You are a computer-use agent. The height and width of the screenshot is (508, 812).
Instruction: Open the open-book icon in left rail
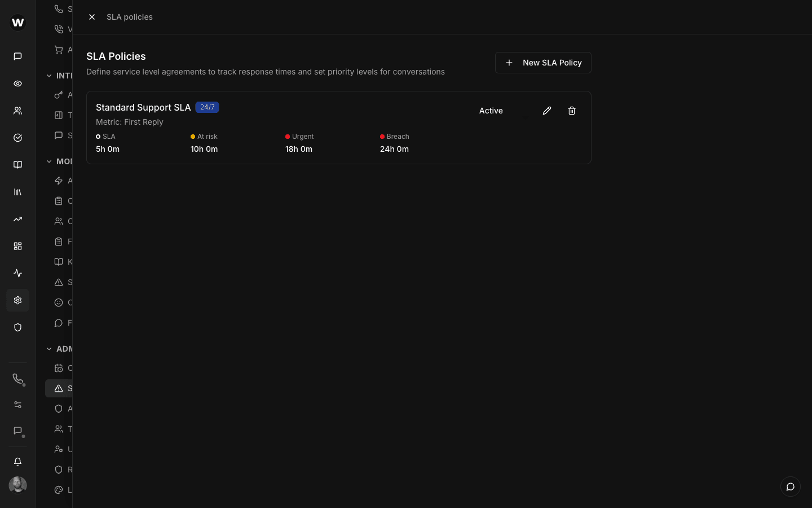17,165
